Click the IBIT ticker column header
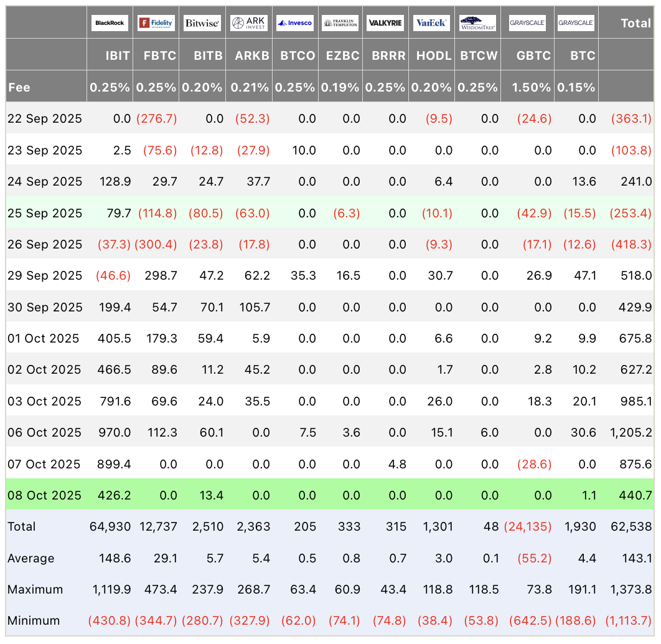The image size is (661, 644). coord(118,55)
